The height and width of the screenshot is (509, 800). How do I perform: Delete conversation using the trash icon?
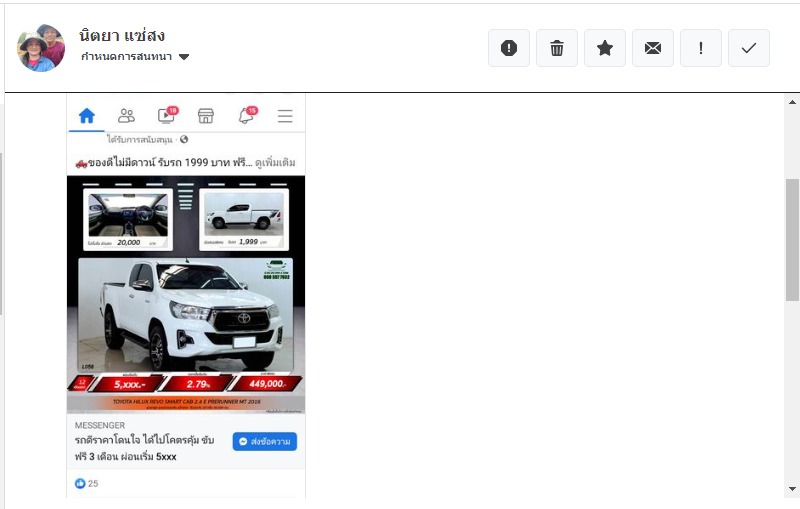557,48
